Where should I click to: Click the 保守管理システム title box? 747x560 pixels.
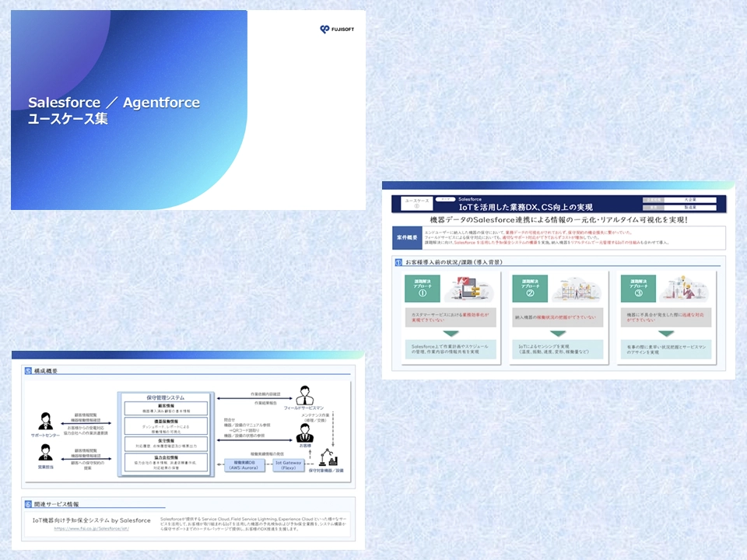click(166, 397)
